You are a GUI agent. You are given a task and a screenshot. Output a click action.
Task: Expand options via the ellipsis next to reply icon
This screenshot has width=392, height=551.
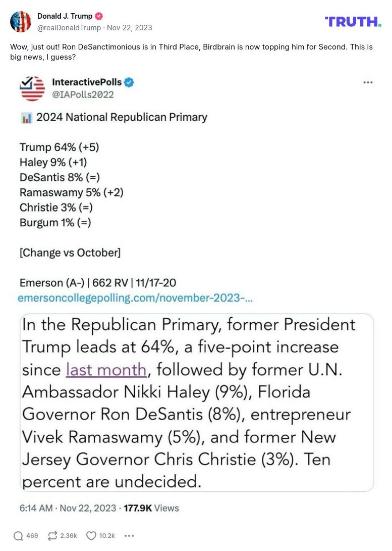(x=129, y=536)
